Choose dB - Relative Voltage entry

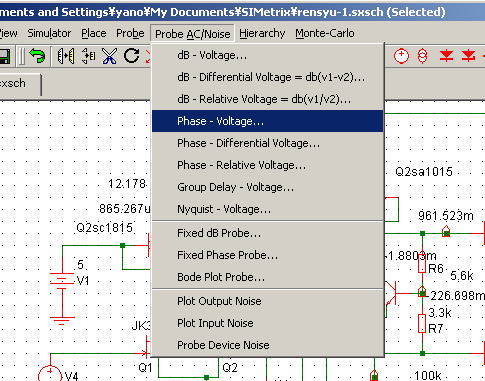coord(268,99)
